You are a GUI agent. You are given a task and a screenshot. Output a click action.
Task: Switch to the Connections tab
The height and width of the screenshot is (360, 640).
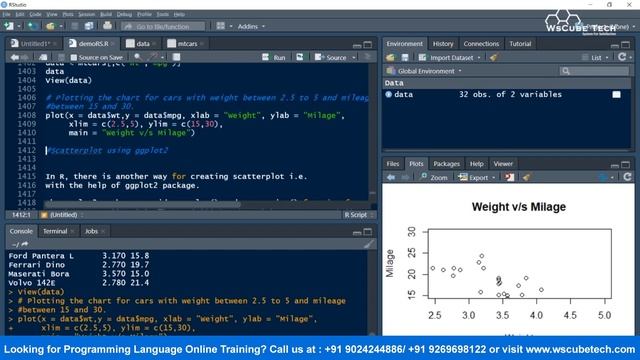coord(481,44)
